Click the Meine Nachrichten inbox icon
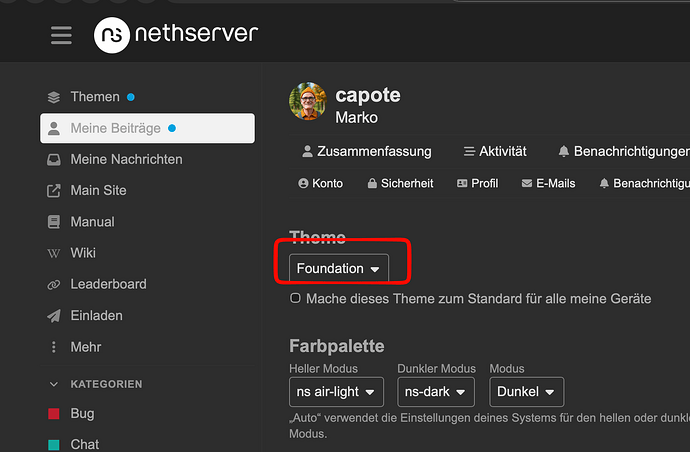 [x=54, y=159]
